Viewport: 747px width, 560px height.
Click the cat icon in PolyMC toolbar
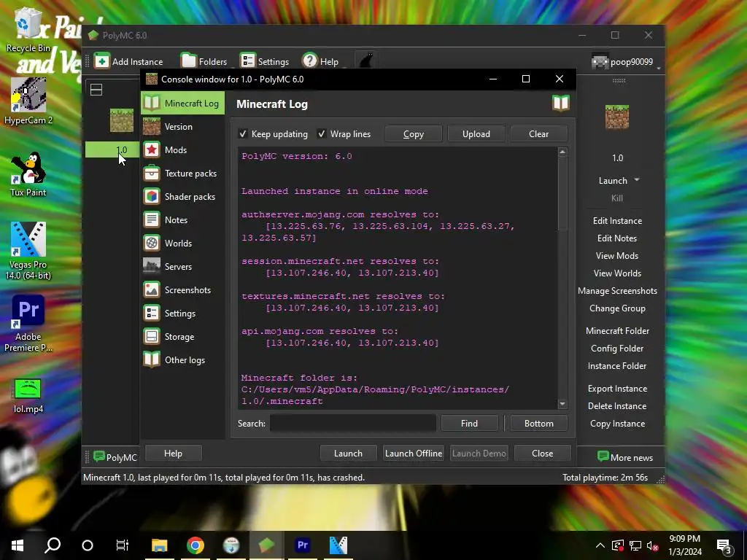click(366, 61)
